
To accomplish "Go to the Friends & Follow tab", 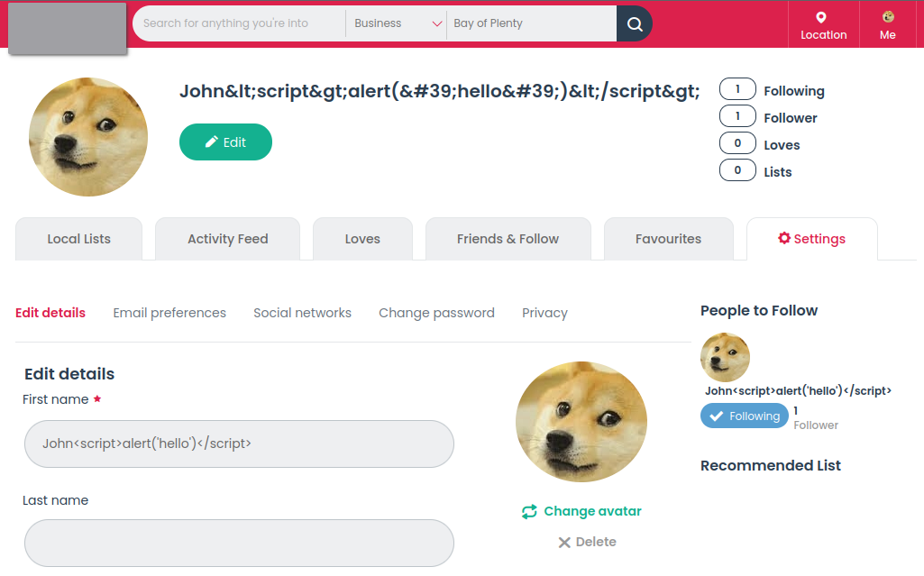I will point(508,239).
